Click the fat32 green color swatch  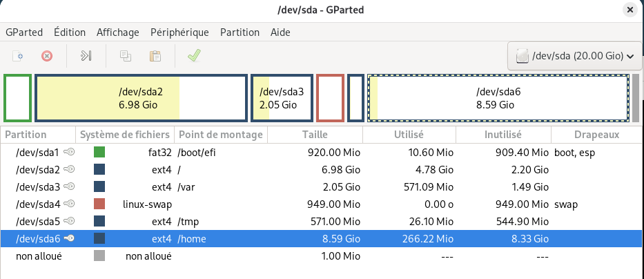point(99,152)
